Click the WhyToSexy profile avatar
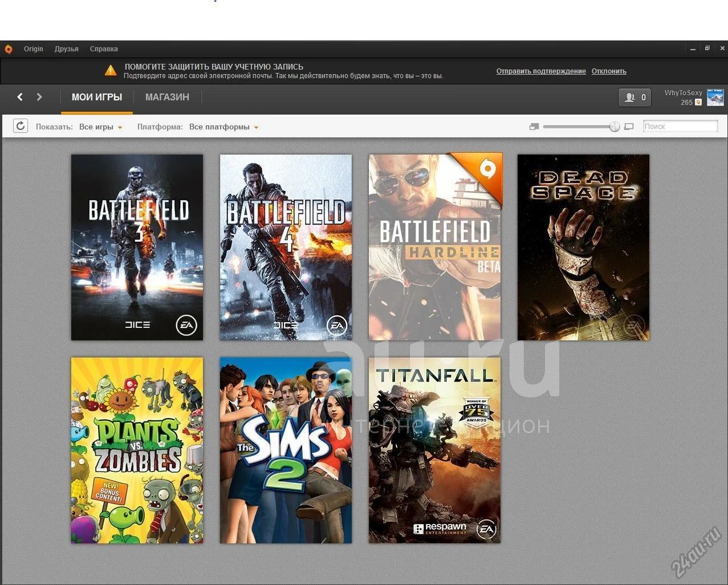 [715, 97]
